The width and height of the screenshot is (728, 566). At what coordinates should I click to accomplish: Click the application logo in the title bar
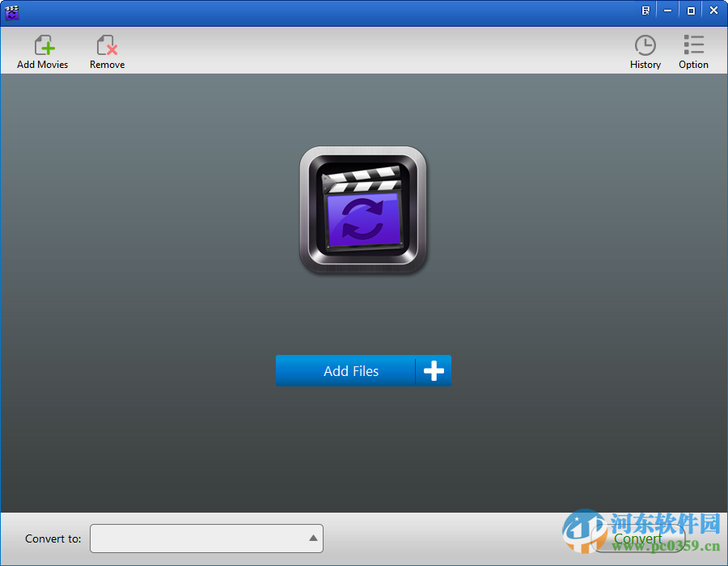11,12
